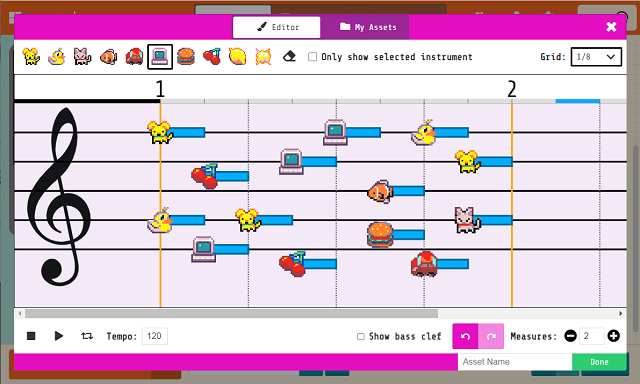Open the Grid 1/8 dropdown
This screenshot has width=640, height=384.
[596, 57]
